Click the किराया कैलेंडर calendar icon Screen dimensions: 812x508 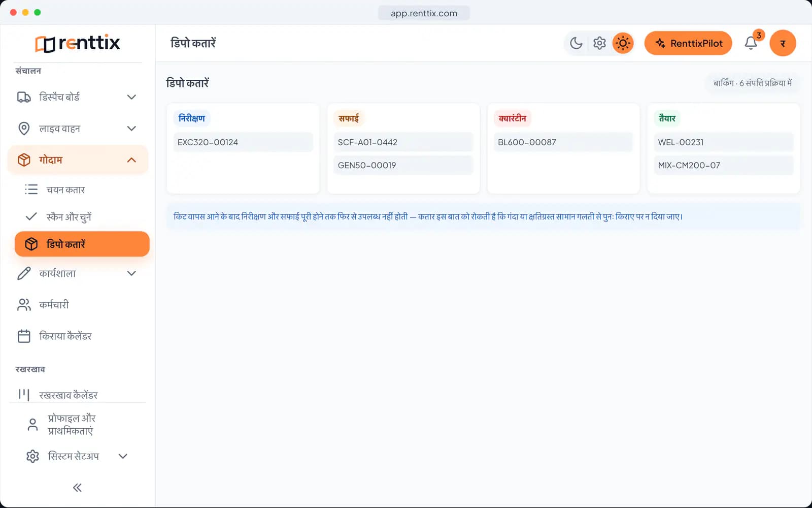pyautogui.click(x=24, y=336)
